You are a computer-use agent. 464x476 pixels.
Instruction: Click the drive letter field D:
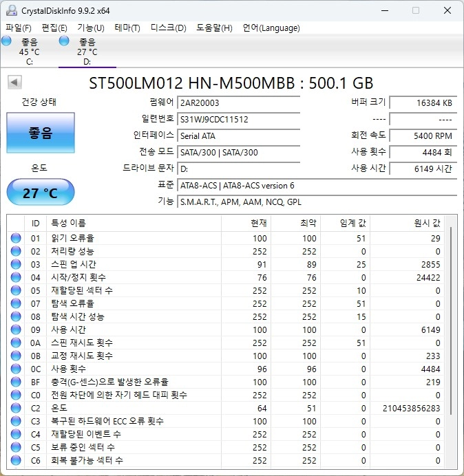[238, 169]
